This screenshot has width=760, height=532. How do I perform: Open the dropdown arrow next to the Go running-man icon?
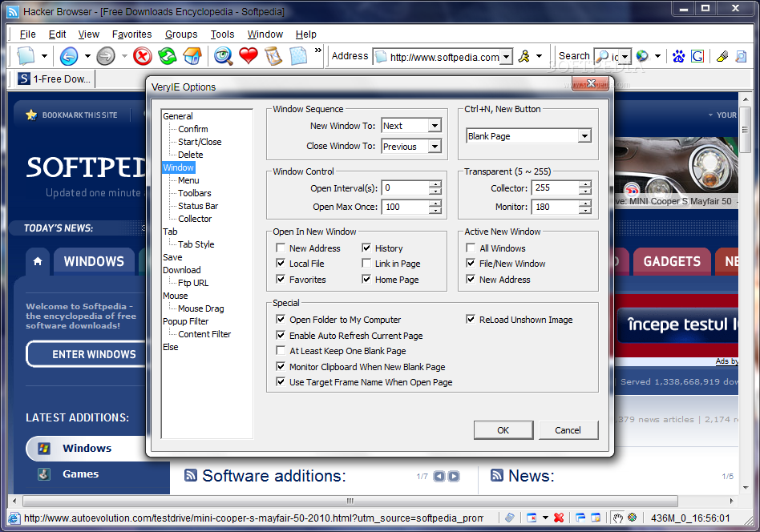click(539, 56)
